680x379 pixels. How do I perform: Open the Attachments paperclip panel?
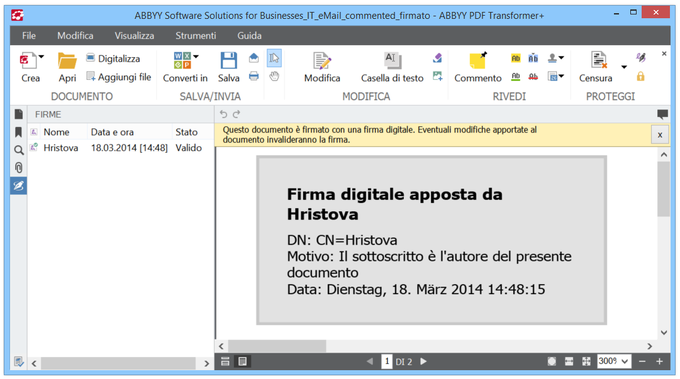(19, 168)
